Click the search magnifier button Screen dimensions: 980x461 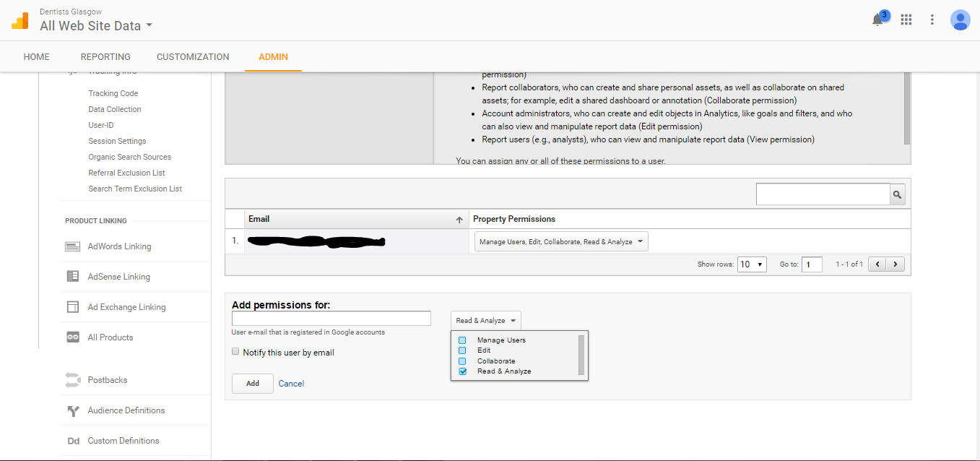pos(897,194)
